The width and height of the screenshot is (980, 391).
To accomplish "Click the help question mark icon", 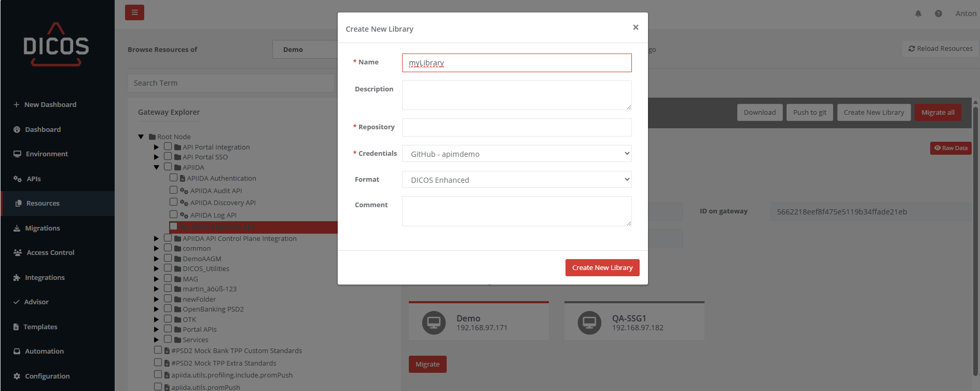I will click(938, 14).
